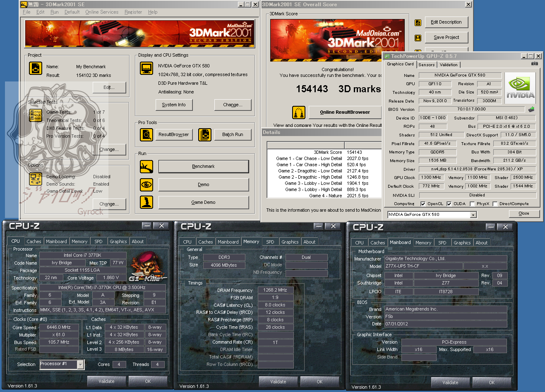Click the GPU-Z title bar icon
The image size is (545, 392).
(x=387, y=56)
